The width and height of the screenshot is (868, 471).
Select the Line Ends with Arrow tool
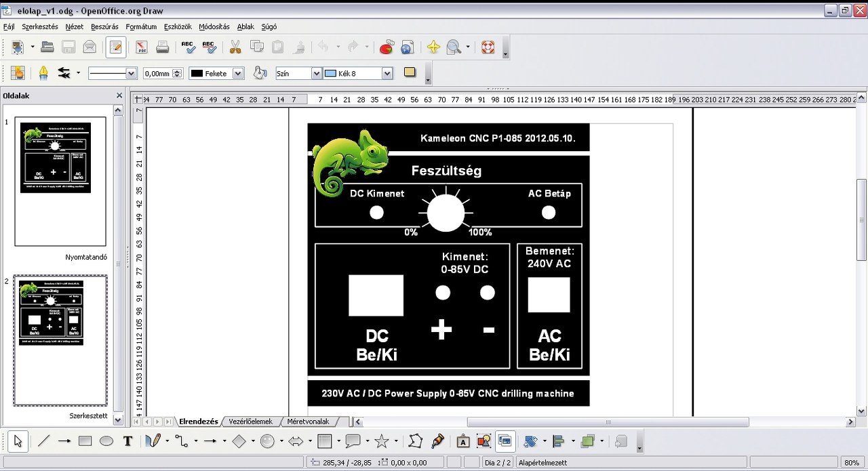(x=64, y=441)
